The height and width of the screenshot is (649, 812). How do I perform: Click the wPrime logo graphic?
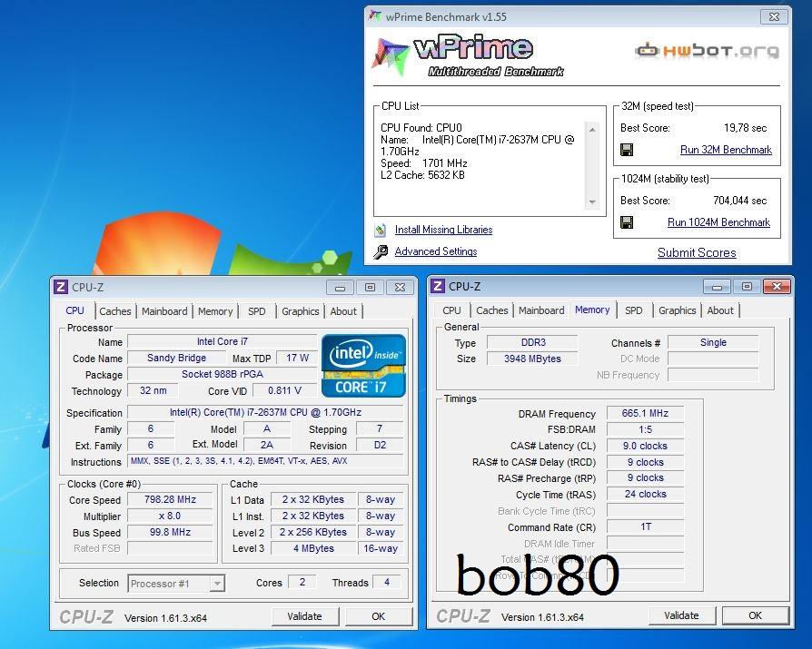pyautogui.click(x=468, y=56)
